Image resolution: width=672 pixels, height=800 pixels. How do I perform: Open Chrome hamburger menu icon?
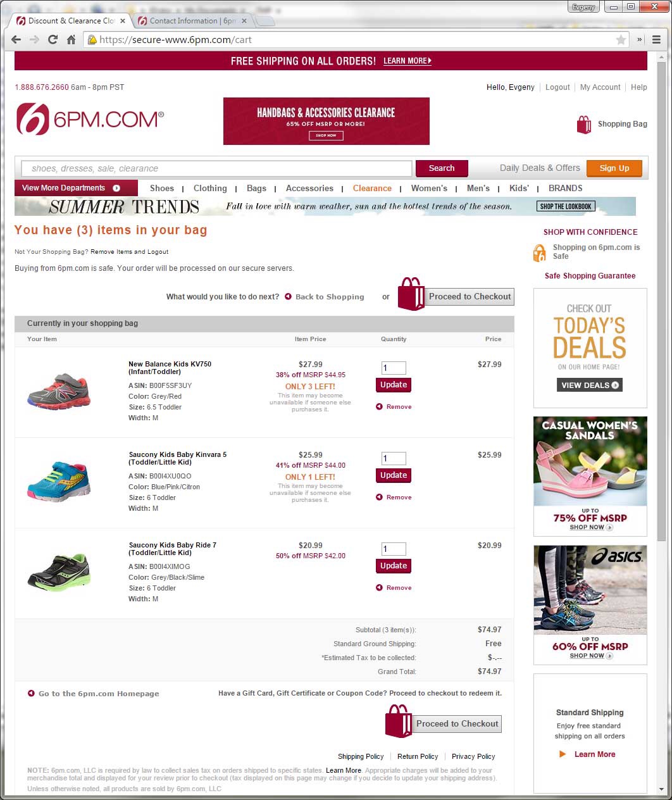(656, 39)
